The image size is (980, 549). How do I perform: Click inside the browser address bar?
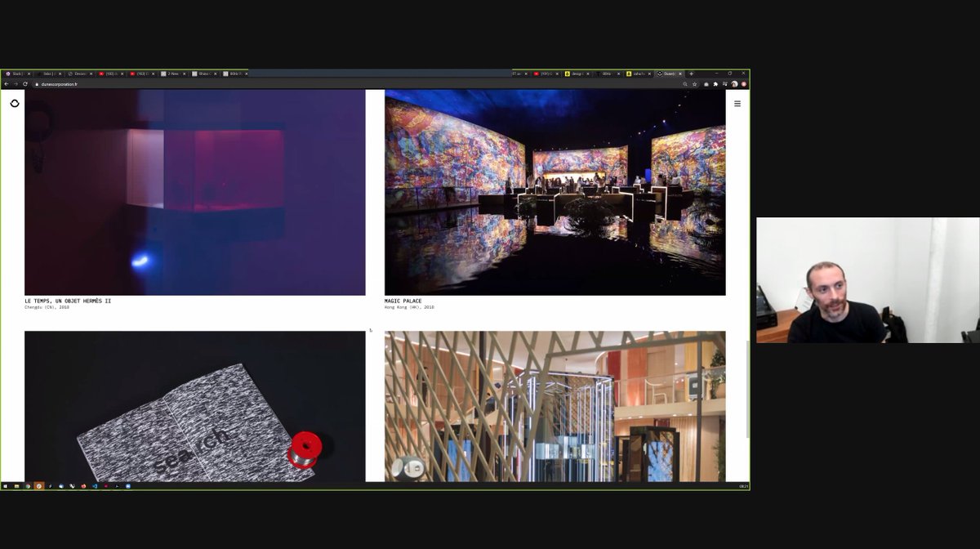163,84
